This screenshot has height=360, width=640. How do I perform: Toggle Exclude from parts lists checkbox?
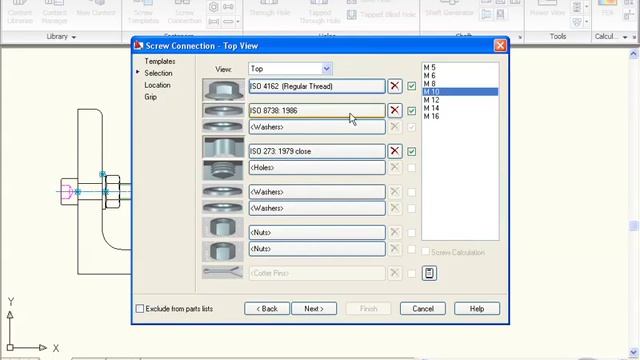coord(140,309)
